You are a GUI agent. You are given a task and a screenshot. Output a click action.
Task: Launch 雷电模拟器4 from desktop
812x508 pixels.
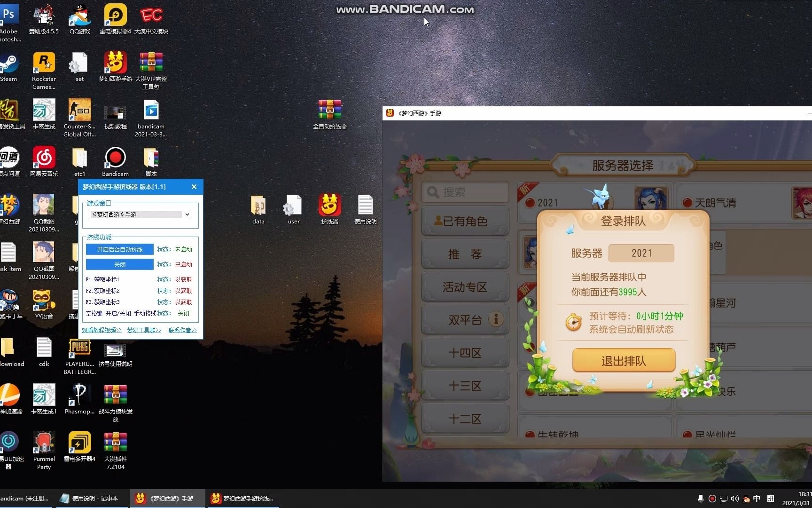(x=115, y=19)
